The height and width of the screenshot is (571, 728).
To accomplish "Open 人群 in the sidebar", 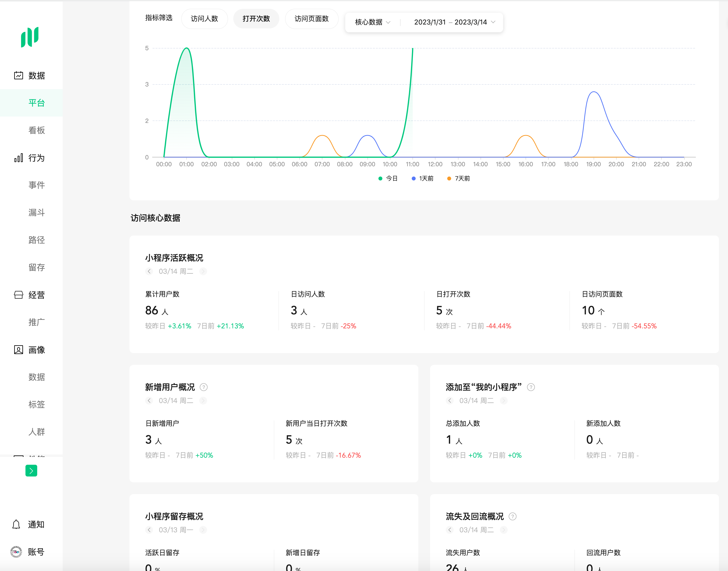I will pyautogui.click(x=36, y=432).
